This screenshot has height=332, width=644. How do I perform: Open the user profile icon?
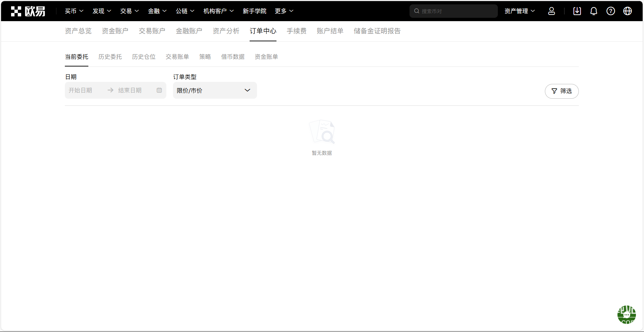click(552, 11)
